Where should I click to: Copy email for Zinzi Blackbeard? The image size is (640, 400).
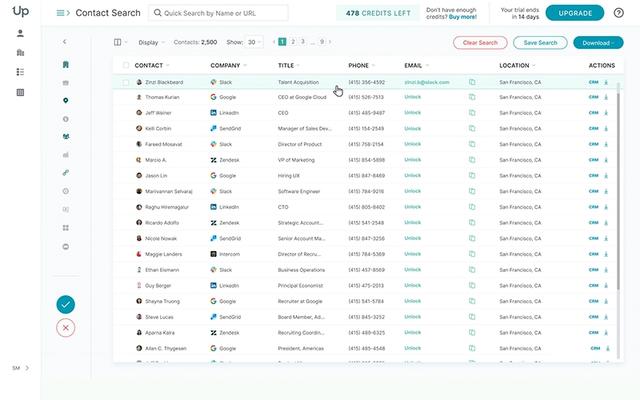[x=472, y=82]
